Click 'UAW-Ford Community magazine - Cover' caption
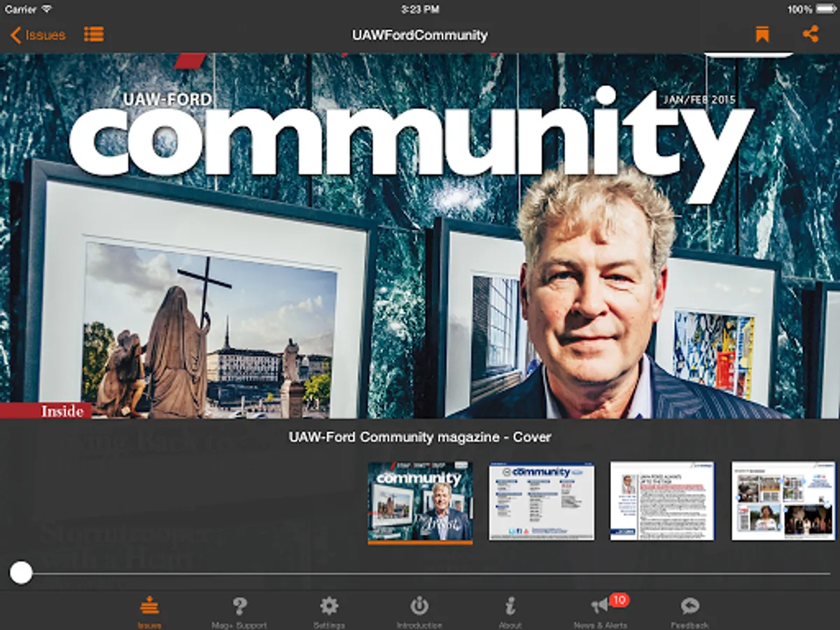Screen dimensions: 840x630 (x=420, y=437)
